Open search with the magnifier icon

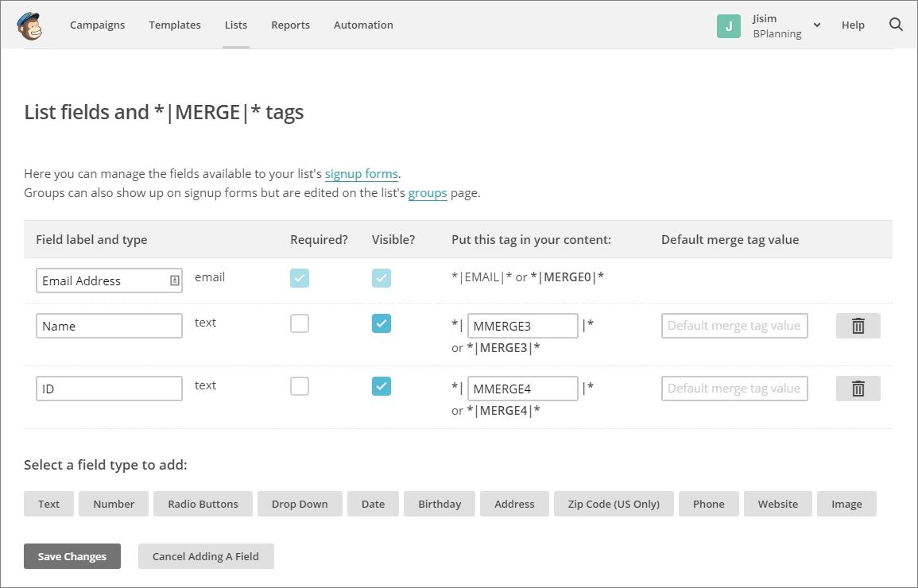896,25
